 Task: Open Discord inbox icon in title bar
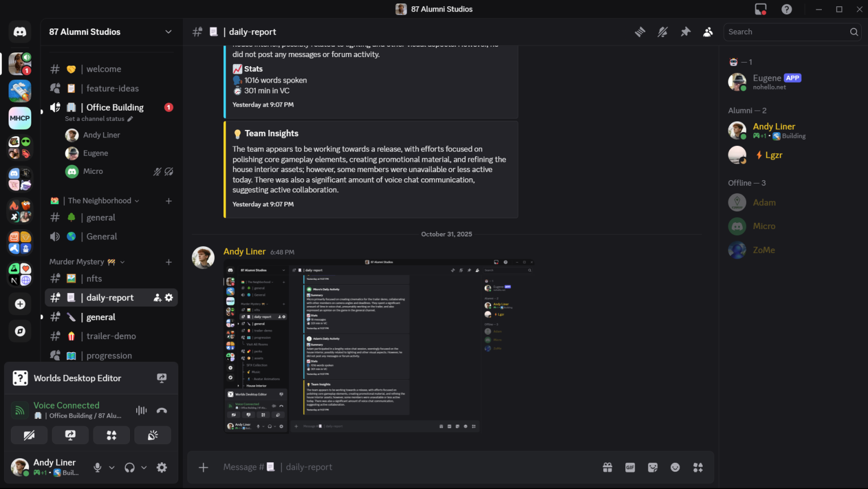pos(761,9)
